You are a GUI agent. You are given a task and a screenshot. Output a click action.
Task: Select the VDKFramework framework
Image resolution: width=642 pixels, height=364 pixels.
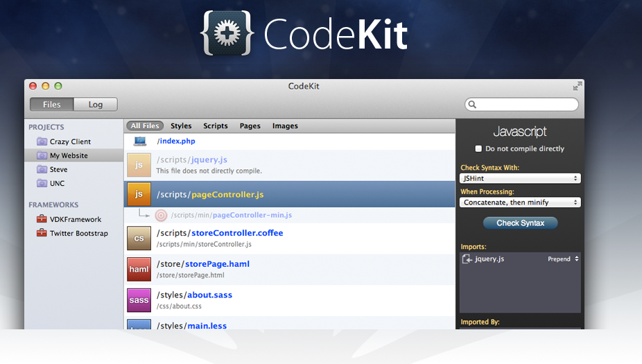tap(76, 219)
